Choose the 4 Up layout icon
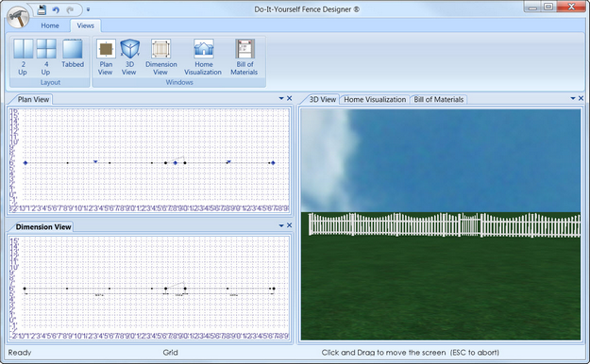Image resolution: width=590 pixels, height=364 pixels. 46,58
